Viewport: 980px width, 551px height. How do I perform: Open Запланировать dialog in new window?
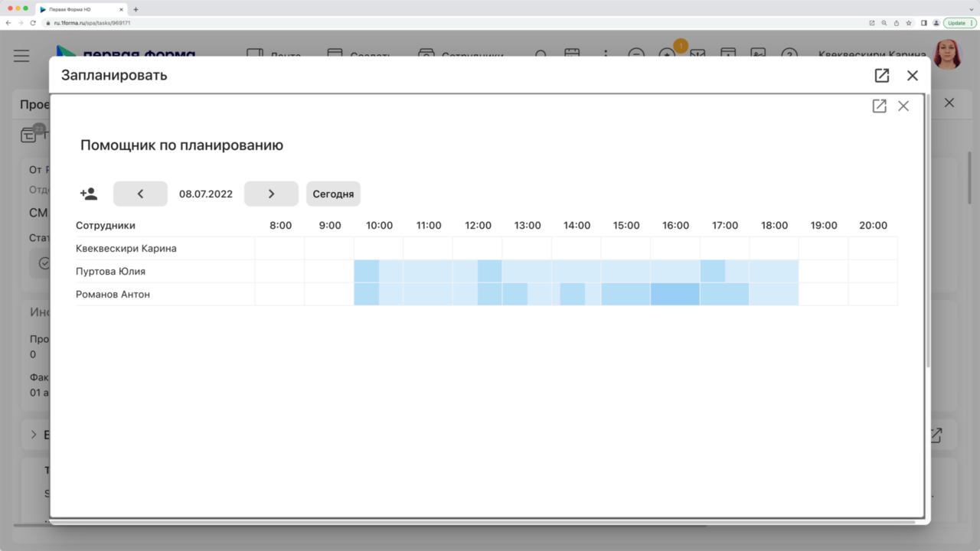pyautogui.click(x=882, y=75)
